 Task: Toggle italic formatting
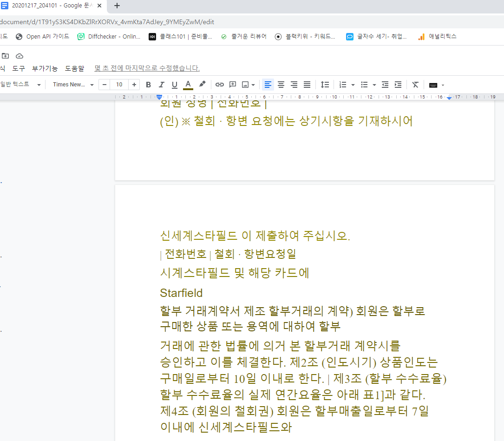(161, 85)
